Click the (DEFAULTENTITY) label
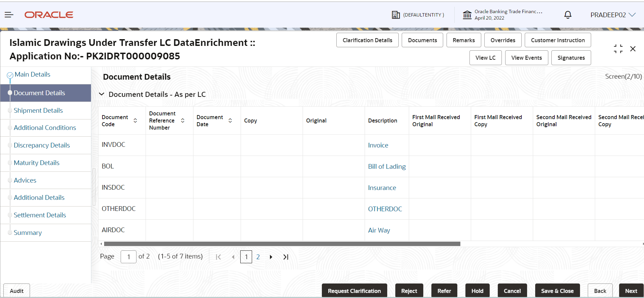Image resolution: width=644 pixels, height=298 pixels. [x=424, y=15]
